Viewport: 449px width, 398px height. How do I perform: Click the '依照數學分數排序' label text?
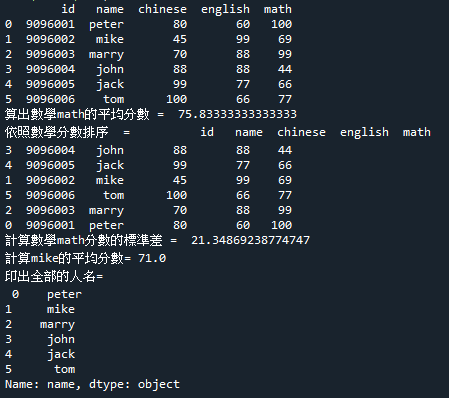(x=56, y=132)
